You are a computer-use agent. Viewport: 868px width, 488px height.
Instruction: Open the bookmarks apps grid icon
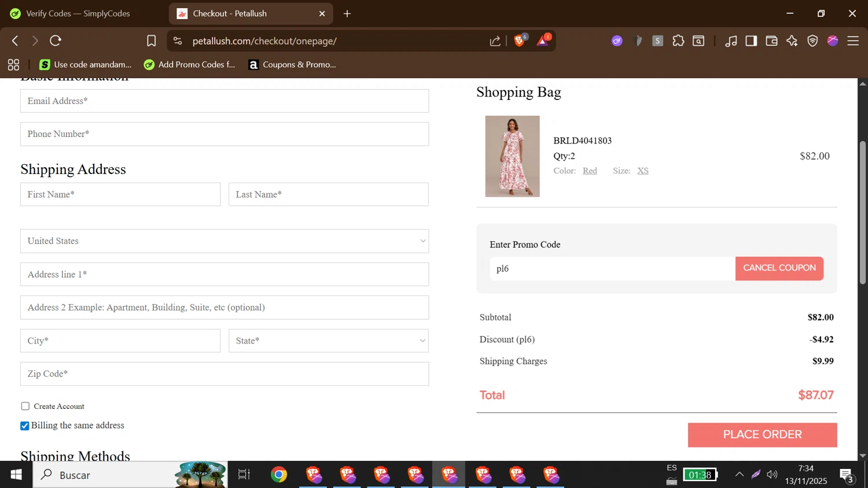[x=13, y=65]
